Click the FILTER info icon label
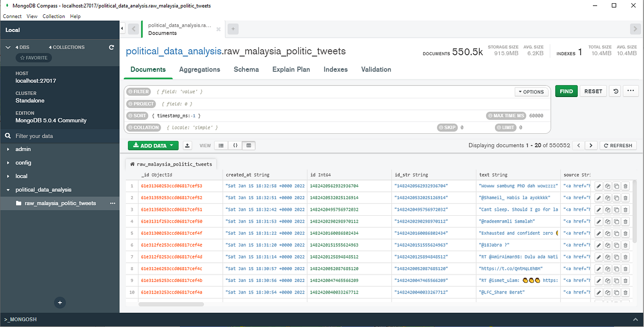The image size is (644, 327). tap(138, 92)
